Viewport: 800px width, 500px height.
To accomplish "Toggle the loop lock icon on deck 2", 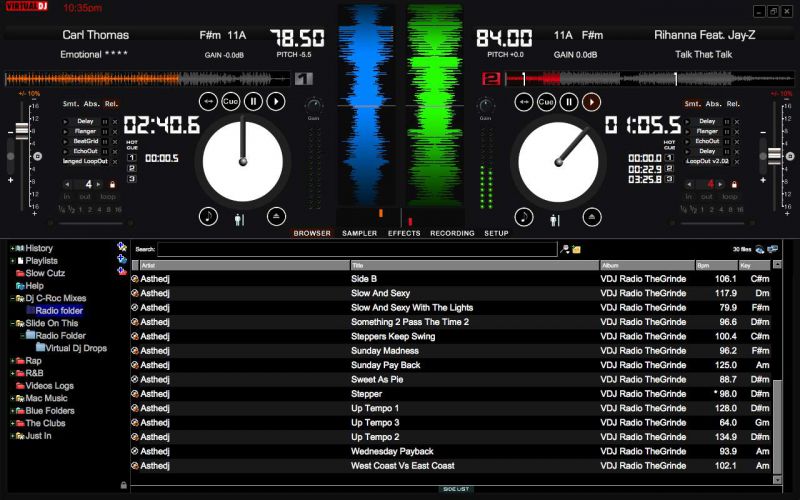I will coord(734,184).
